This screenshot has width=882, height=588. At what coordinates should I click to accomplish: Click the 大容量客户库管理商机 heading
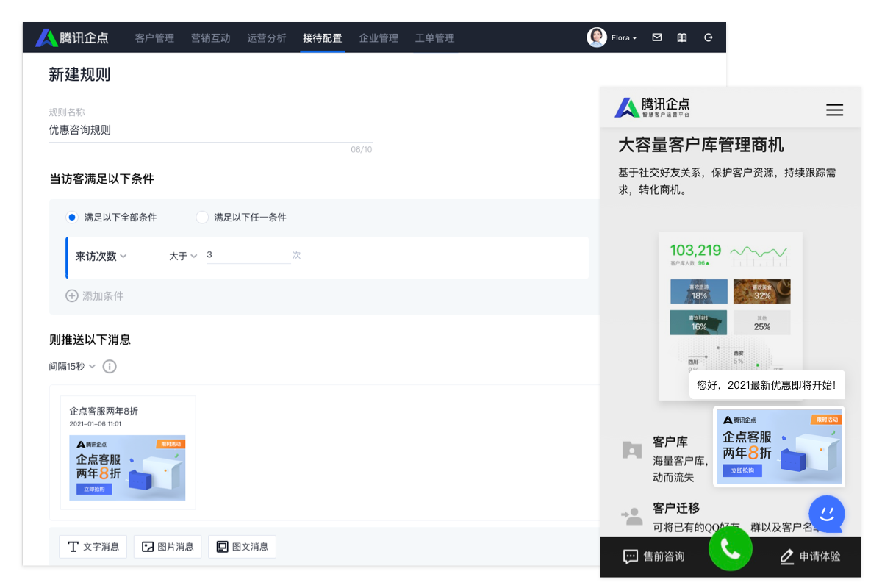coord(701,145)
